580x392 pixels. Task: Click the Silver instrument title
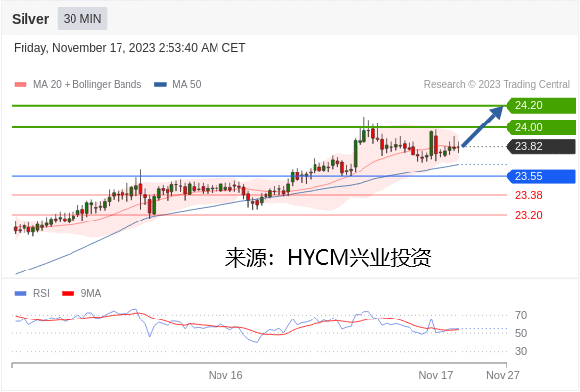pyautogui.click(x=30, y=19)
